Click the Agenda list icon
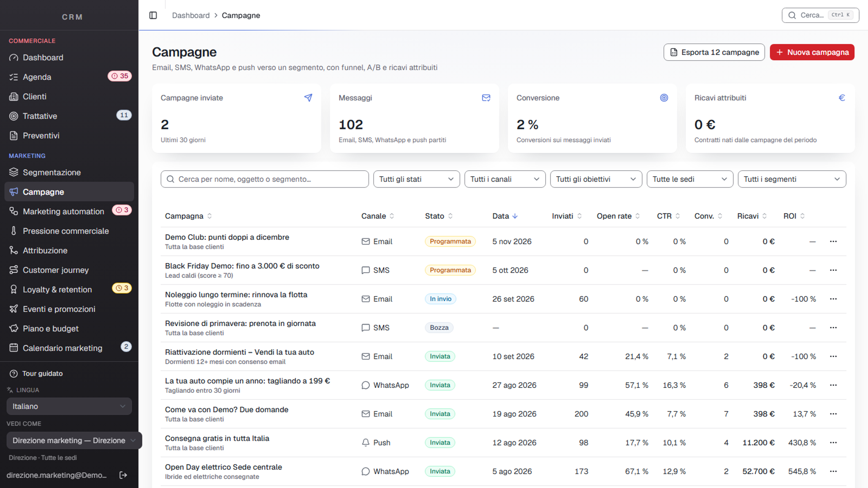The height and width of the screenshot is (488, 868). tap(14, 77)
